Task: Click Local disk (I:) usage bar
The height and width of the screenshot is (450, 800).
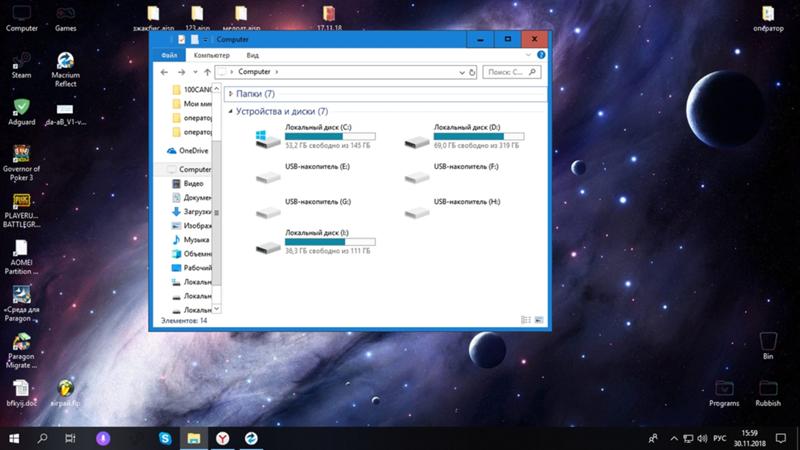Action: pyautogui.click(x=330, y=242)
